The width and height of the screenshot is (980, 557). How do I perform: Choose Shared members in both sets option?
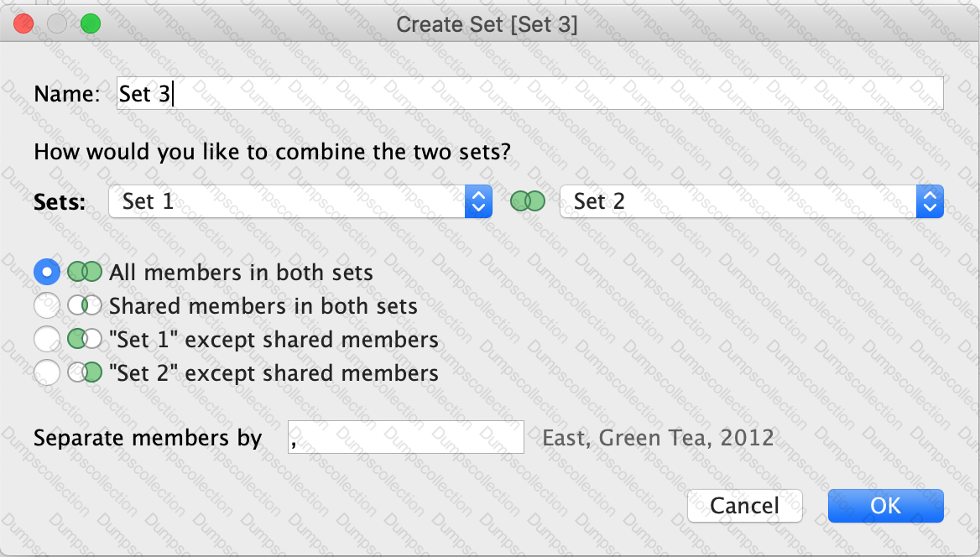pos(47,306)
